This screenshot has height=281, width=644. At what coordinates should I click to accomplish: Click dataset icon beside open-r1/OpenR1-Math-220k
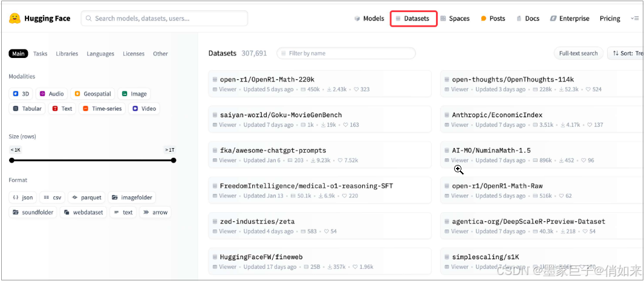(x=215, y=80)
